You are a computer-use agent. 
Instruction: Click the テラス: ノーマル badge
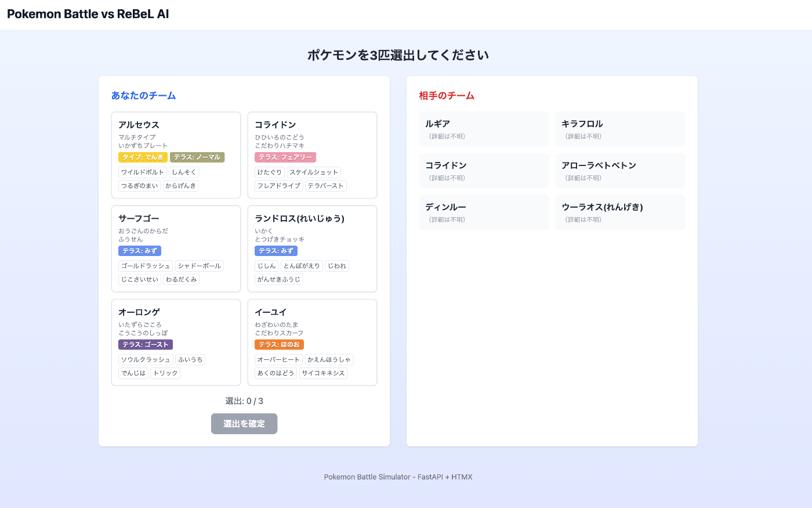pyautogui.click(x=197, y=157)
